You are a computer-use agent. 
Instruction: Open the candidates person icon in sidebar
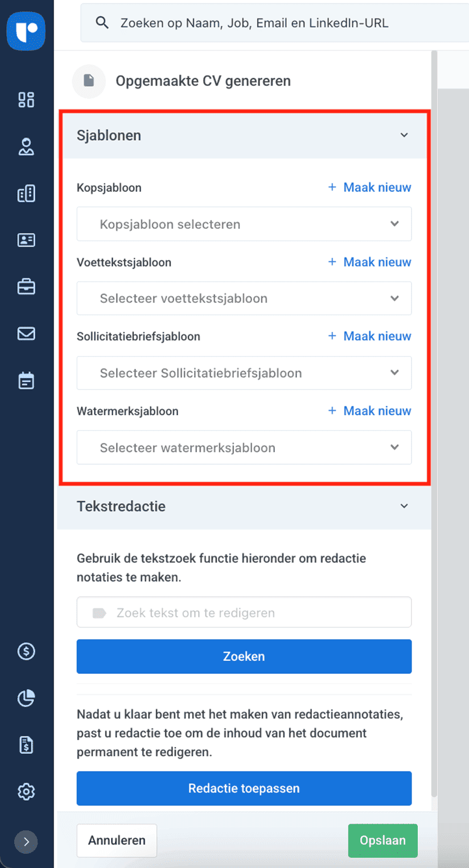pos(26,147)
